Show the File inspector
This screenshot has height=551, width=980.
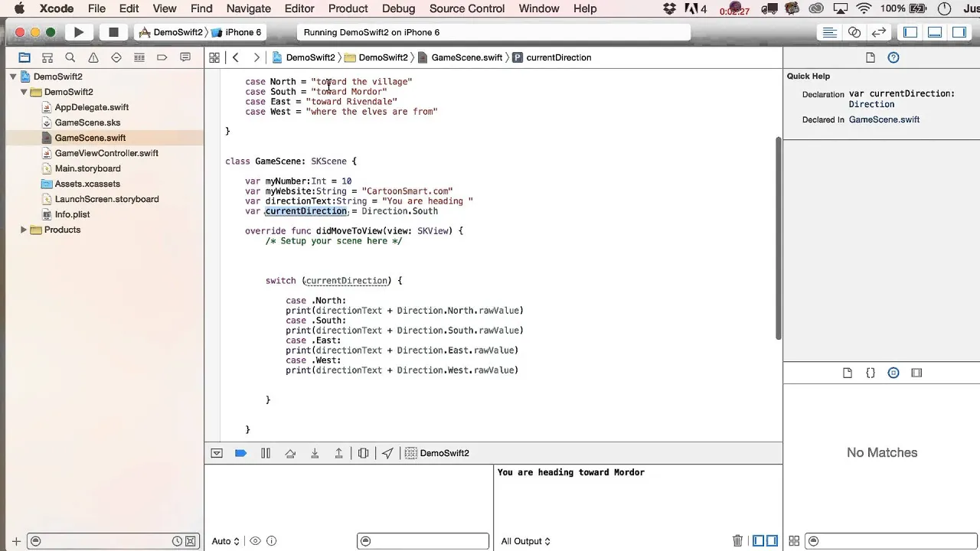pyautogui.click(x=871, y=57)
